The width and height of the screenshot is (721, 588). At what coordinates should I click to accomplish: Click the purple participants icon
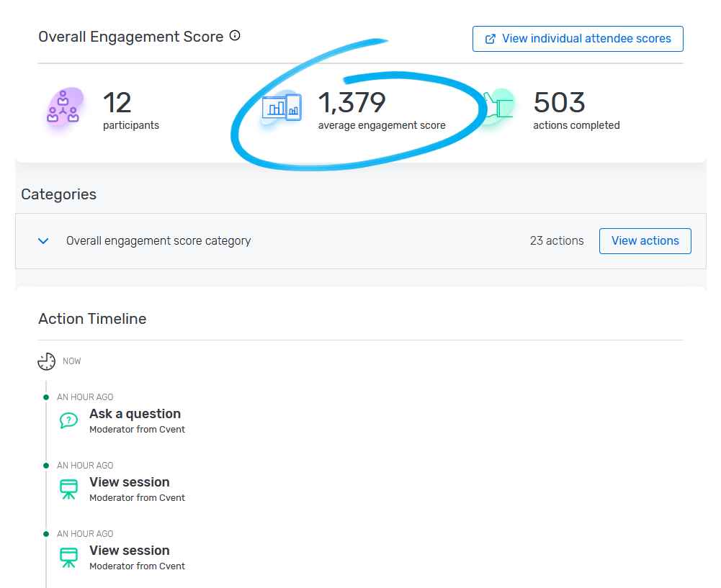tap(63, 108)
